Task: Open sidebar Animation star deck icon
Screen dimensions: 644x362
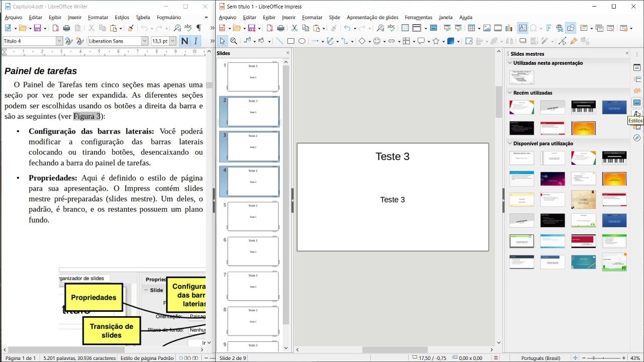Action: pos(637,91)
